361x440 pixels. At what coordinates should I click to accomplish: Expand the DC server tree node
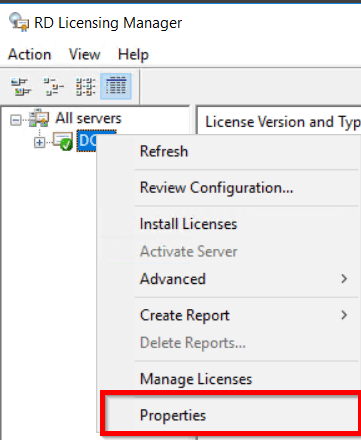(x=39, y=143)
